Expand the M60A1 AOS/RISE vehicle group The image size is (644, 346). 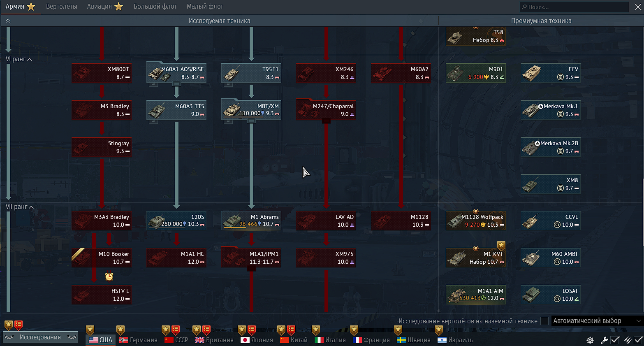[x=176, y=84]
